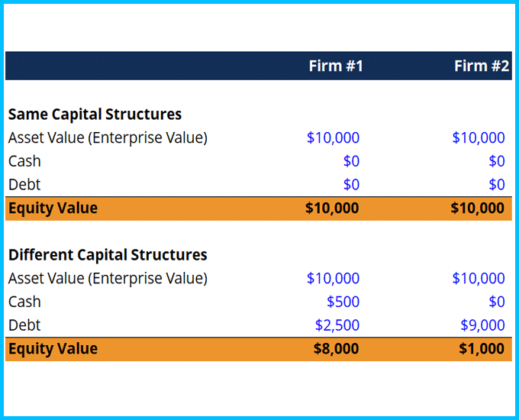This screenshot has height=420, width=519.
Task: Select Firm #2 debt under Same Capital Structures
Action: point(496,185)
